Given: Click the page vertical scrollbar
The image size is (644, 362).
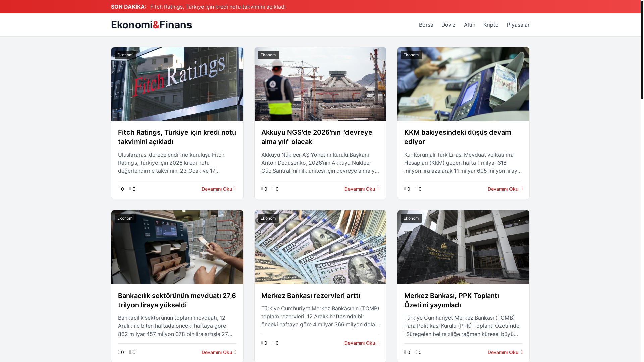Looking at the screenshot, I should [642, 181].
